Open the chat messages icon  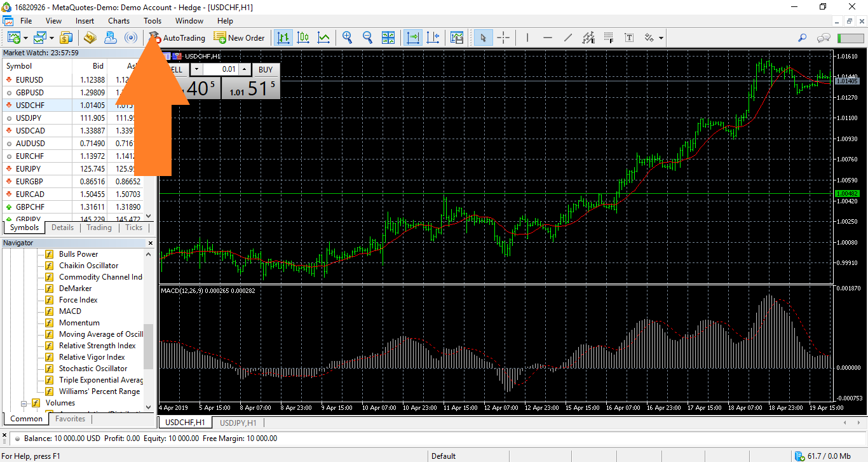[824, 37]
